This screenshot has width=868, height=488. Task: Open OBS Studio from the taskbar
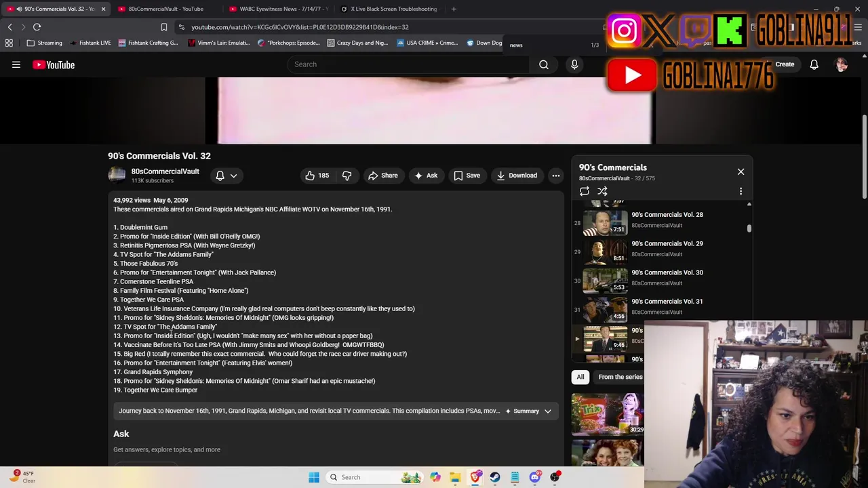[555, 477]
